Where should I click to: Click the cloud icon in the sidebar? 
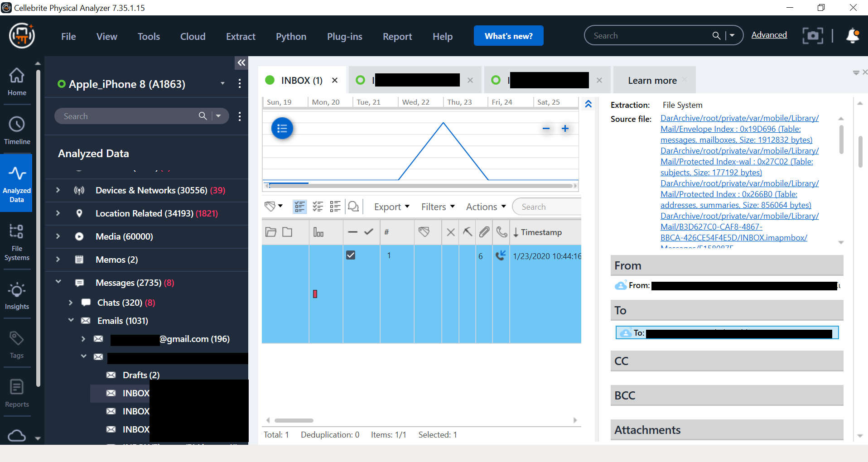click(17, 436)
